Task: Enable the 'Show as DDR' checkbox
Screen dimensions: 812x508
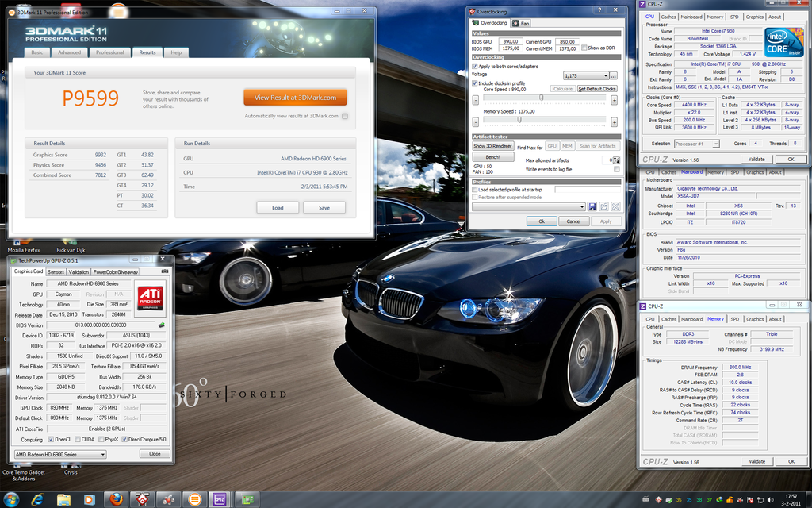Action: [x=584, y=48]
